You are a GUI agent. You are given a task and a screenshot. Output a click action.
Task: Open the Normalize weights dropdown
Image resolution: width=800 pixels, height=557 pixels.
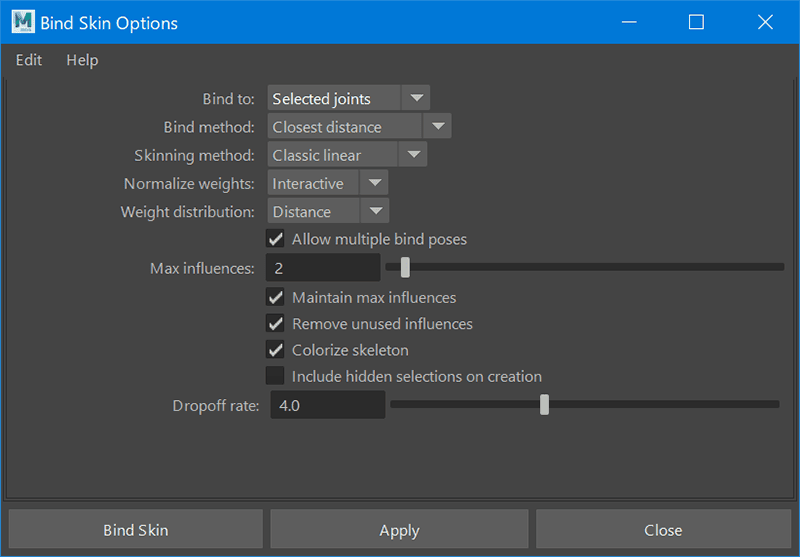[x=328, y=183]
